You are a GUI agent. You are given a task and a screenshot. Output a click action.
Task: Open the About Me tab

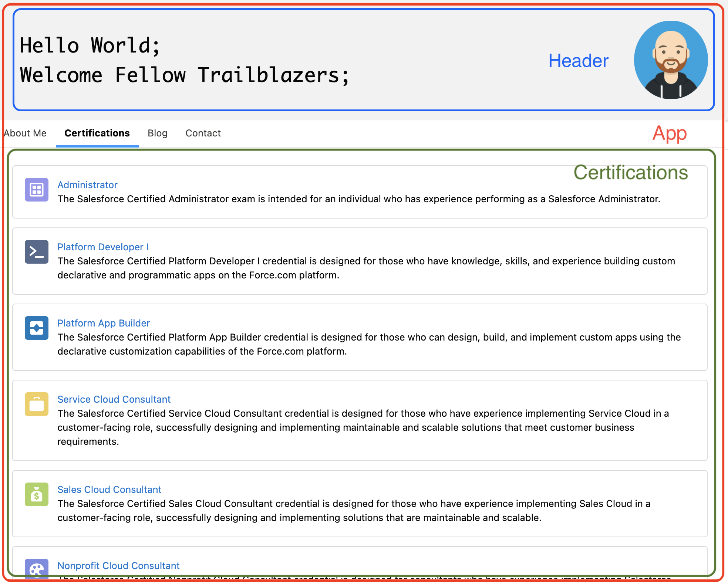coord(25,133)
